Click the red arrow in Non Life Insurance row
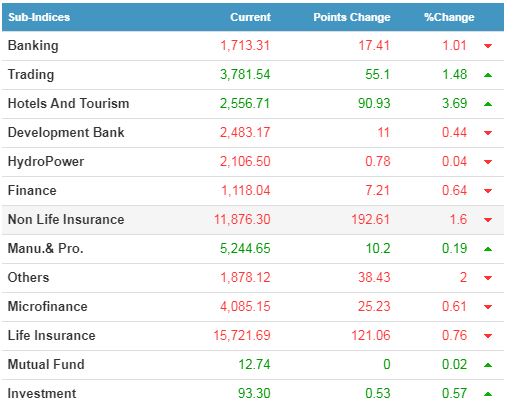 (x=488, y=220)
